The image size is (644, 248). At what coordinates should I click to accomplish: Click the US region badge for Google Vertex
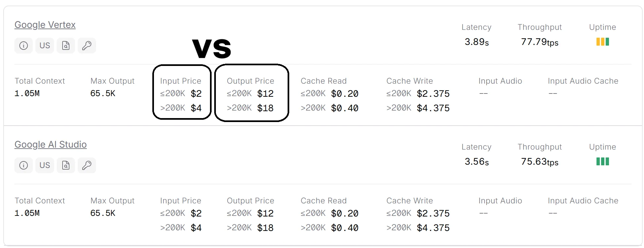point(45,46)
